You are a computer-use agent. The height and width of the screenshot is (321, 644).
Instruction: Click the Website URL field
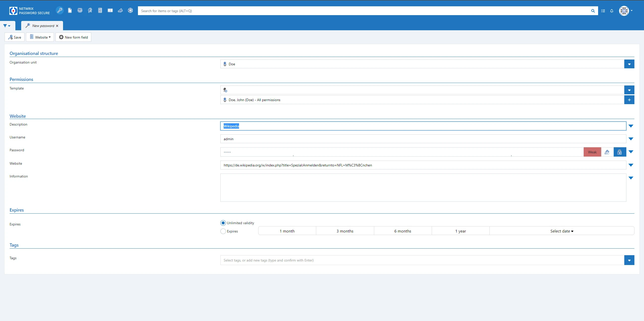423,165
